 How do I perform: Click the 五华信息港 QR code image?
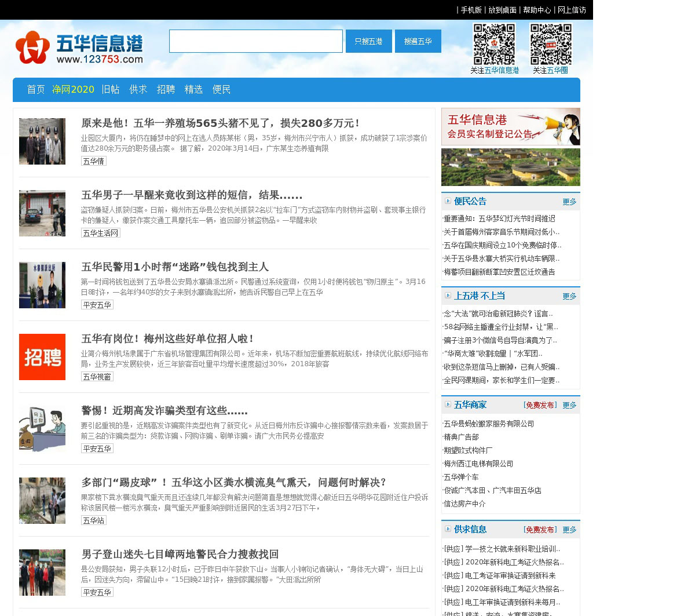tap(494, 44)
